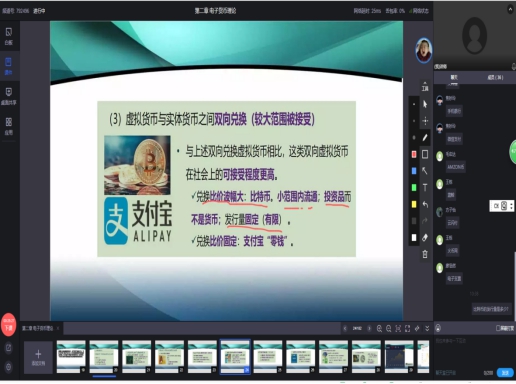Click the trash clear-annotations icon

click(x=425, y=254)
